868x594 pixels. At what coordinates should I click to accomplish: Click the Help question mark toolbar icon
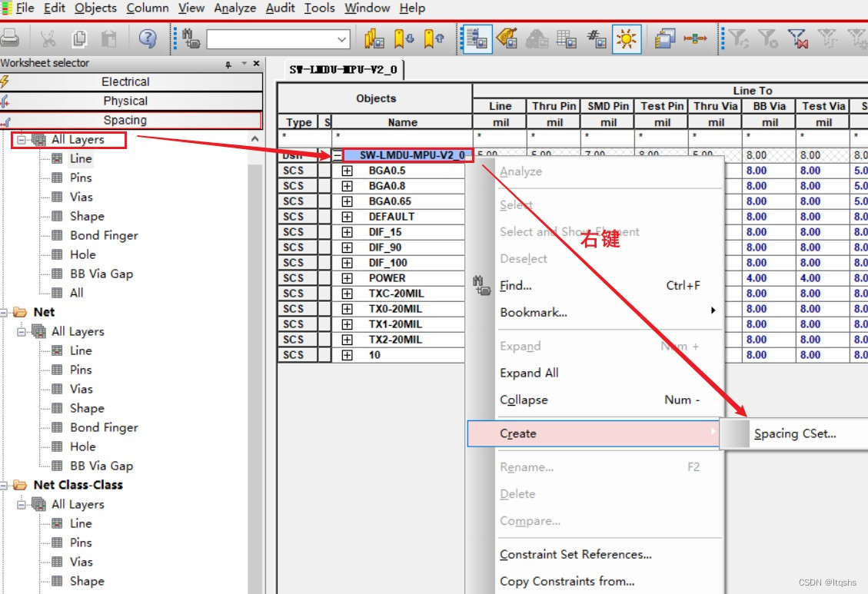(x=148, y=38)
